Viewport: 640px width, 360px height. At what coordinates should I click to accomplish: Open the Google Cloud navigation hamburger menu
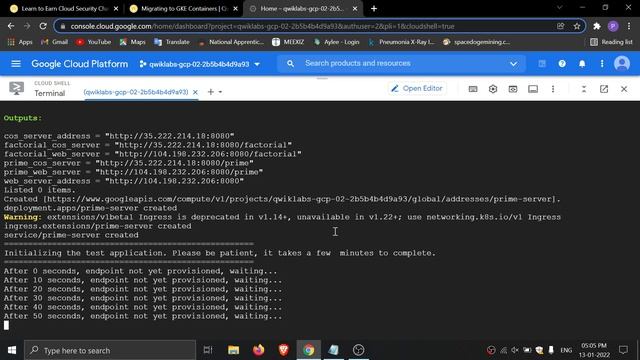click(x=16, y=64)
